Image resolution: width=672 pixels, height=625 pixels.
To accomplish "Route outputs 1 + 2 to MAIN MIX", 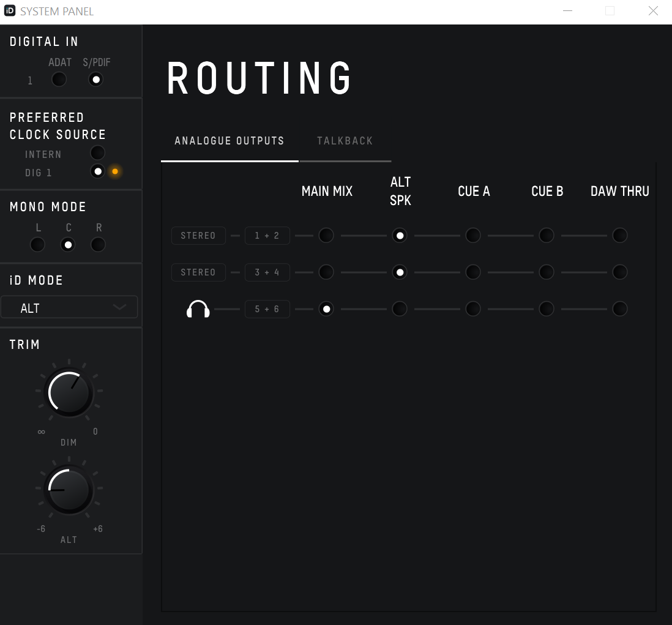I will tap(326, 235).
